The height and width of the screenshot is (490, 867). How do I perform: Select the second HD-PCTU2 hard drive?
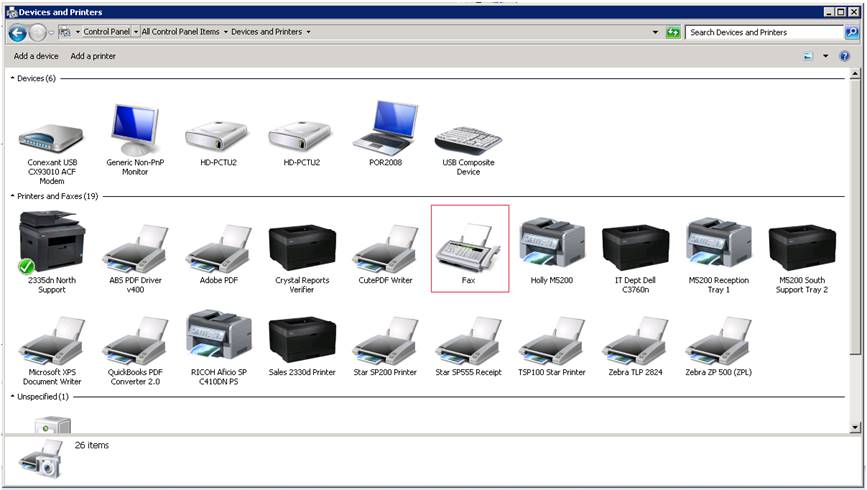302,143
